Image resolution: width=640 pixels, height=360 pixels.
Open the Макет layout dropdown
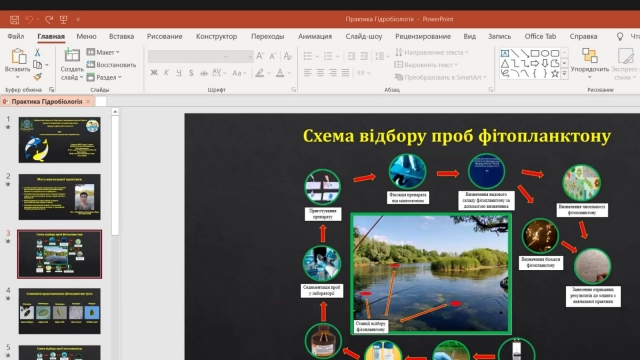[103, 52]
